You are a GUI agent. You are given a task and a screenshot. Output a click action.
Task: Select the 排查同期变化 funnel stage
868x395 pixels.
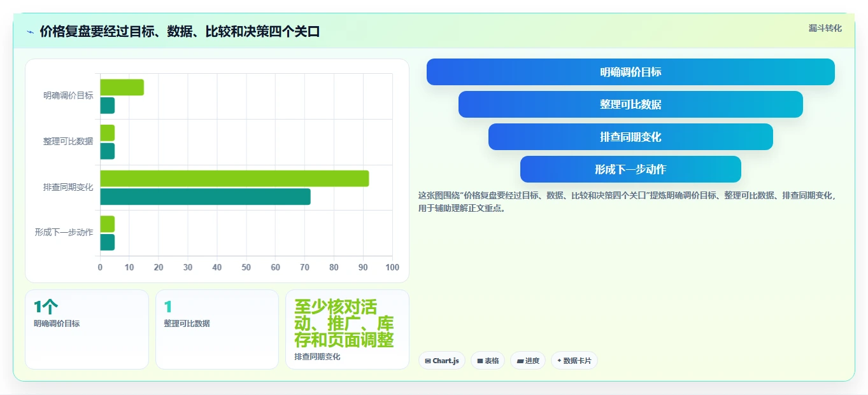click(630, 137)
